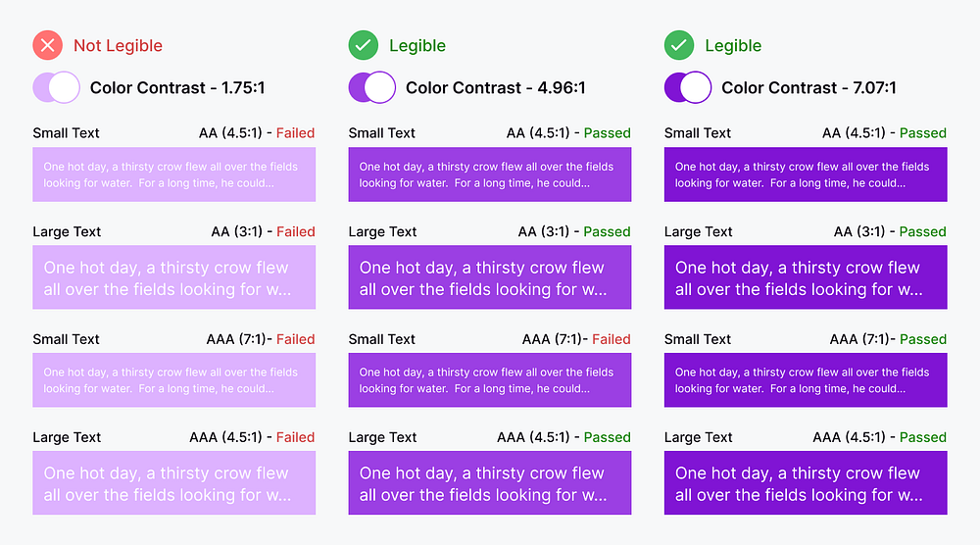This screenshot has height=545, width=980.
Task: Select the light purple AA (4.5:1) small text box
Action: (x=173, y=174)
